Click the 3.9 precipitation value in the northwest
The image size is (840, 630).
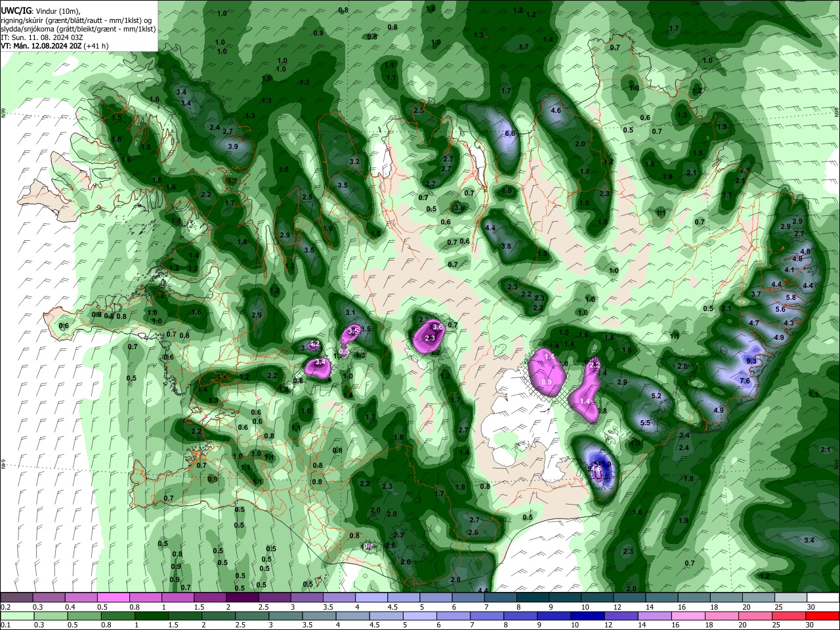[x=233, y=146]
